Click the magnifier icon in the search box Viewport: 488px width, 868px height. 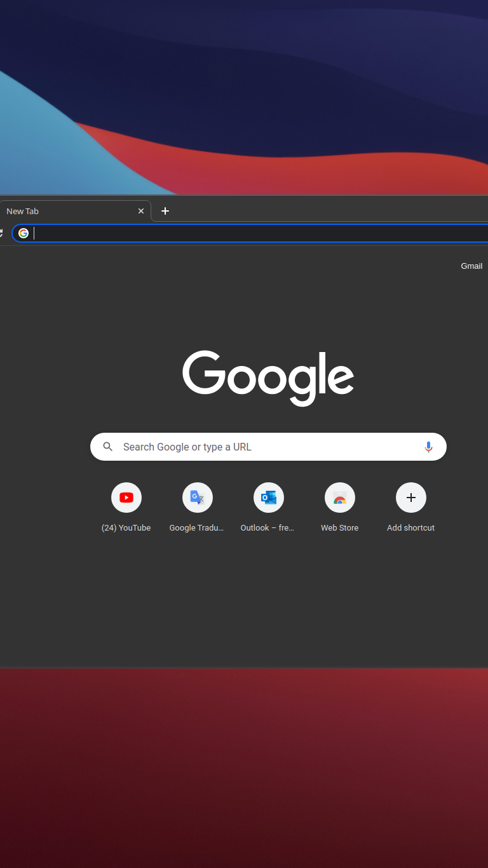point(108,447)
